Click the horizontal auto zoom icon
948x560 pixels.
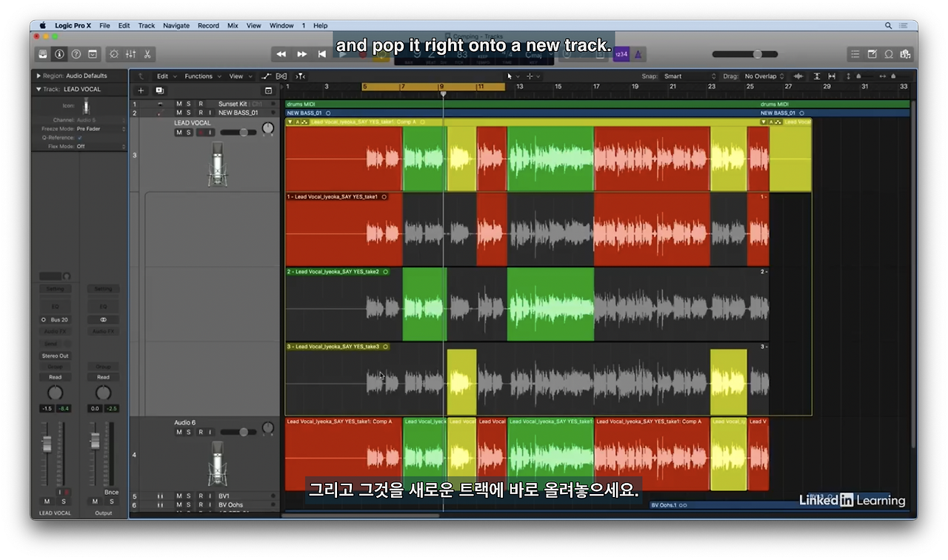tap(832, 76)
